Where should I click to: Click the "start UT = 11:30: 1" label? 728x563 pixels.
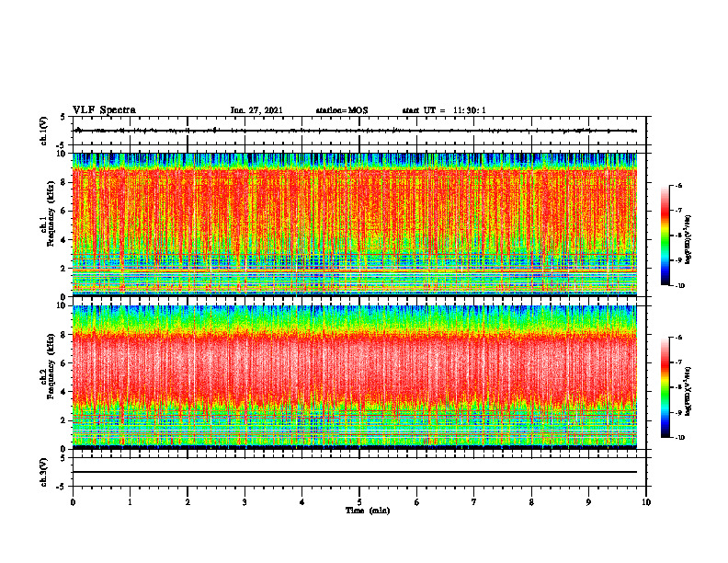click(x=444, y=110)
